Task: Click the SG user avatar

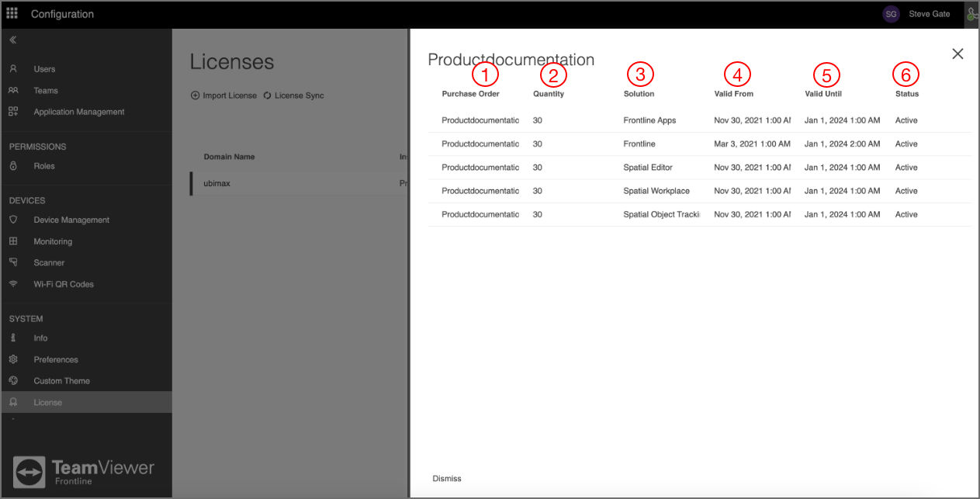Action: click(x=892, y=14)
